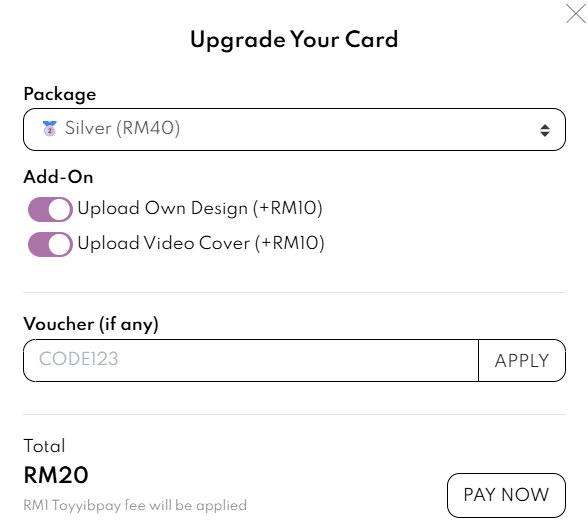Toggle the Upload Own Design switch

50,209
